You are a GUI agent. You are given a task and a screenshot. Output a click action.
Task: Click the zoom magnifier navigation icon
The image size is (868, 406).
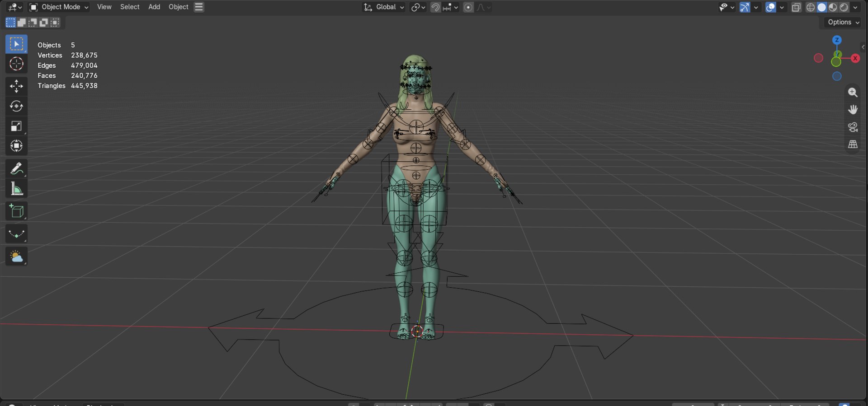[x=853, y=92]
